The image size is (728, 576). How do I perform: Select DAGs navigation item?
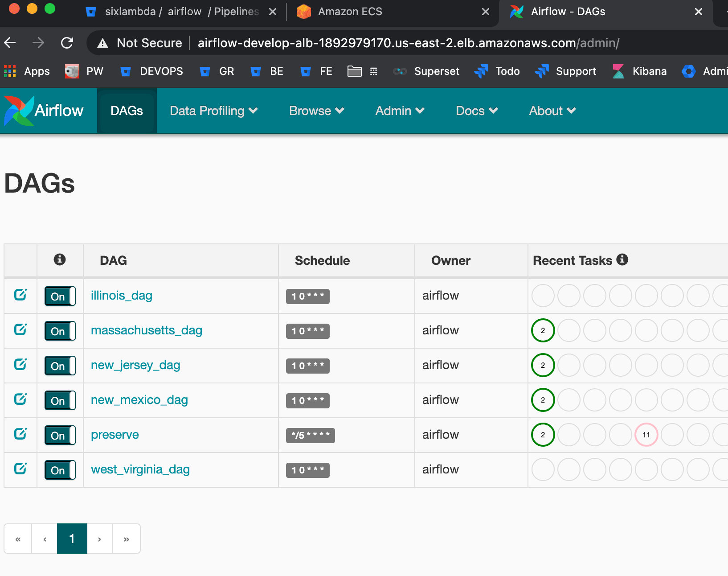point(127,111)
